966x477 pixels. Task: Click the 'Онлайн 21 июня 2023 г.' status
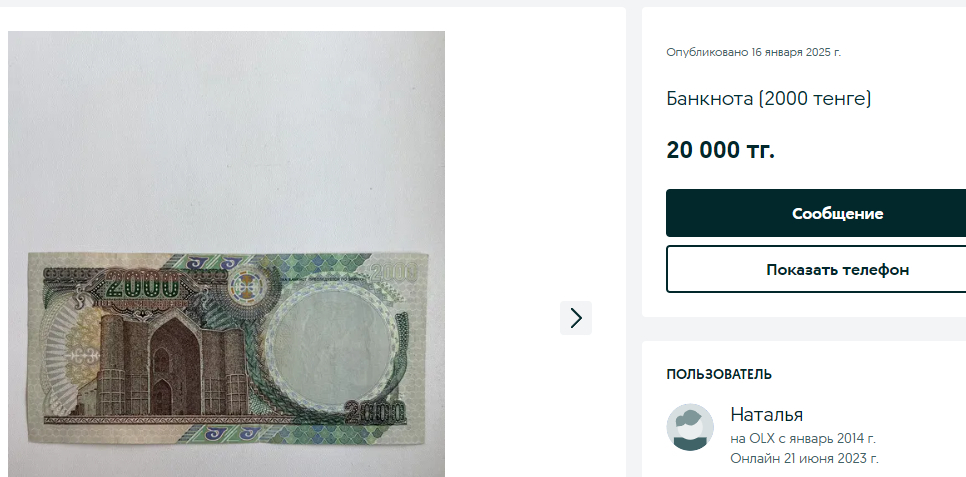[804, 459]
